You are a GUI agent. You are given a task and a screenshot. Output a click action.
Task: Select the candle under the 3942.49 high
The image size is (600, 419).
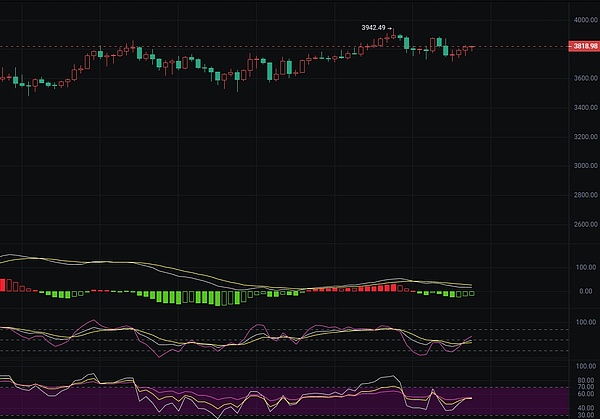tap(394, 37)
